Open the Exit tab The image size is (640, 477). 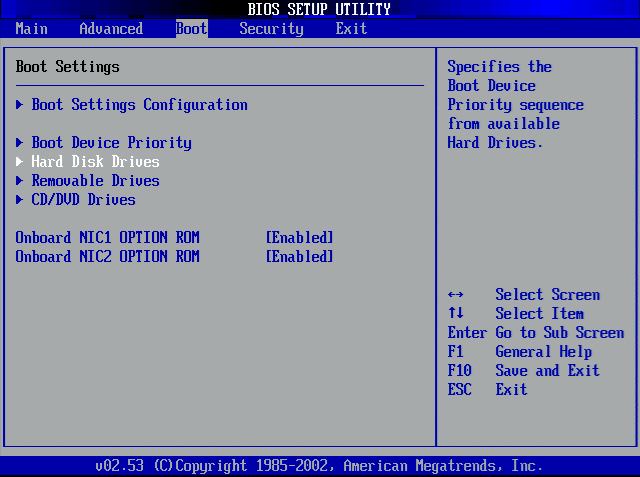(351, 29)
